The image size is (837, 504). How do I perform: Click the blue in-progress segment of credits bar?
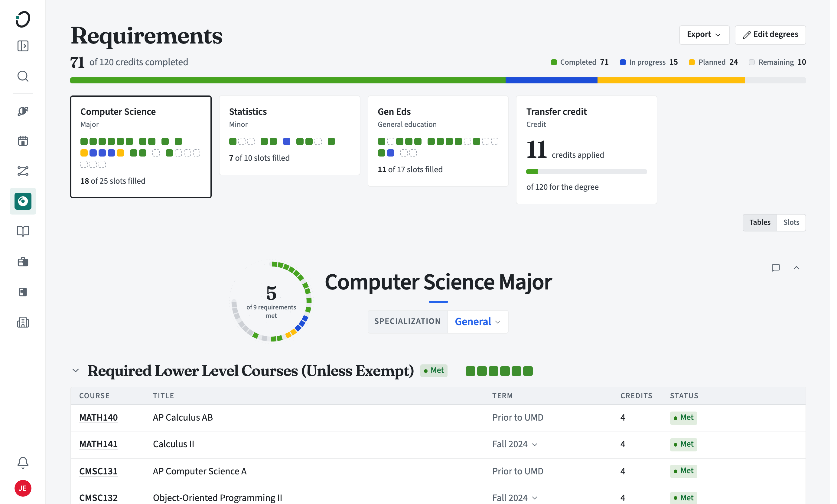(551, 80)
